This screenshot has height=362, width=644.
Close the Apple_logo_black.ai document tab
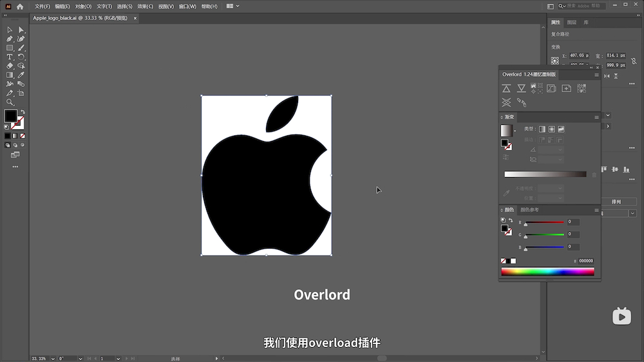(x=135, y=18)
